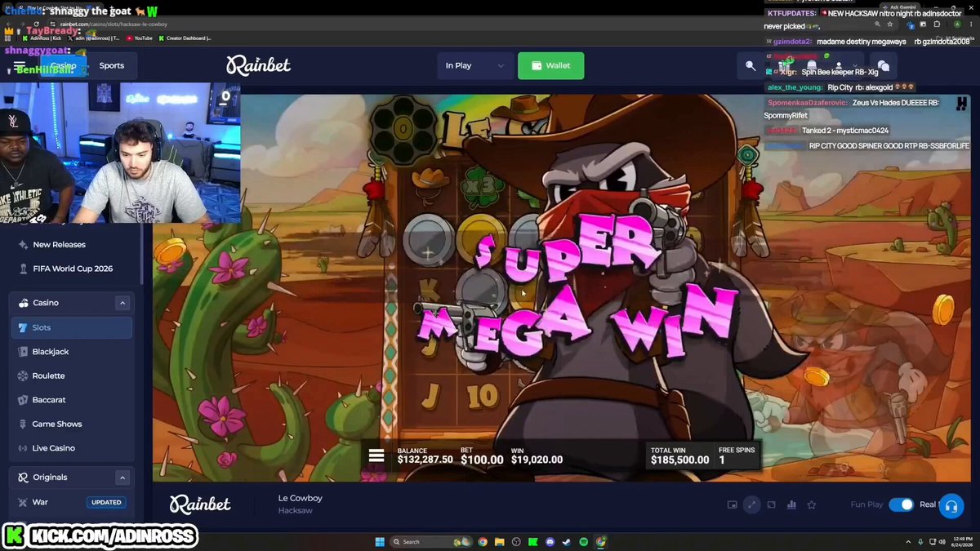
Task: Click the expand fullscreen arrows icon
Action: (x=752, y=504)
